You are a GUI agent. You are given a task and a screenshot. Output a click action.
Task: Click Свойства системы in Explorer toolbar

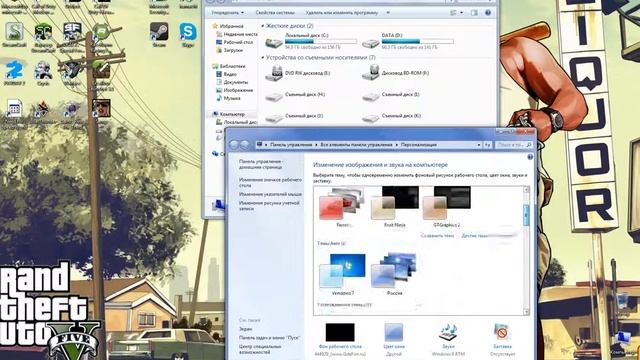(275, 13)
